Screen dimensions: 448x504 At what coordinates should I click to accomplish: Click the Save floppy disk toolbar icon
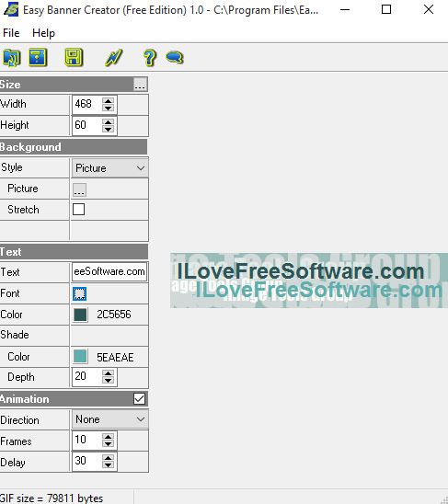pyautogui.click(x=74, y=58)
